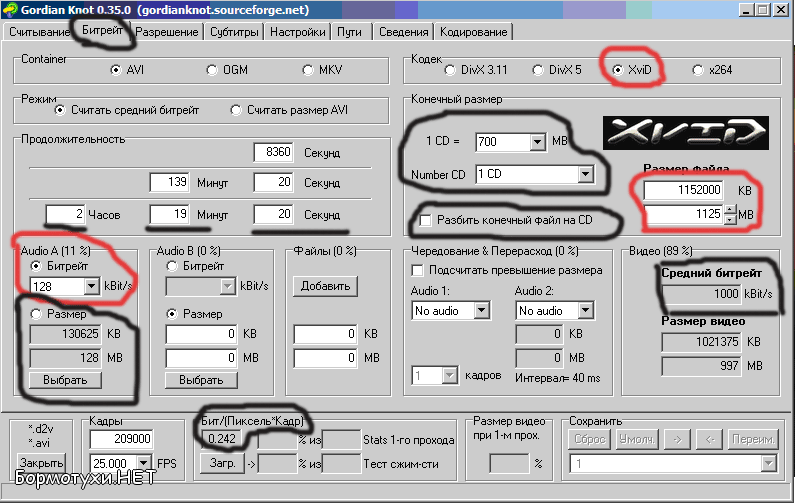The height and width of the screenshot is (503, 795).
Task: Select Audio B Размер radio button
Action: [172, 314]
